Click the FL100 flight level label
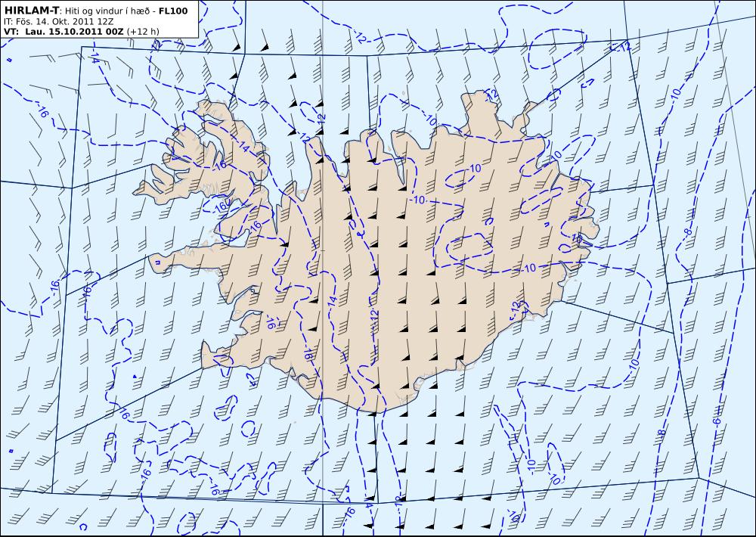 pyautogui.click(x=174, y=11)
